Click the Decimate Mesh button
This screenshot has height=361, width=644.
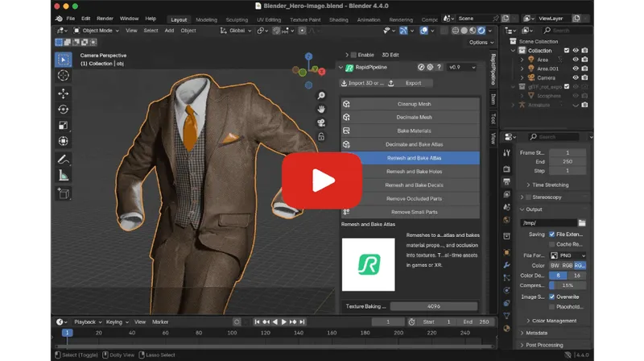[x=410, y=117]
